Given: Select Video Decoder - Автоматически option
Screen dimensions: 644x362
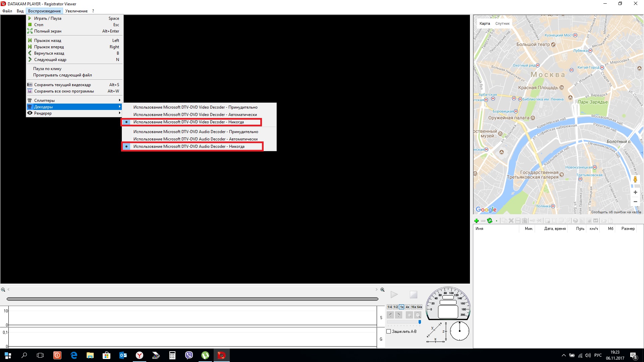Looking at the screenshot, I should [x=195, y=115].
